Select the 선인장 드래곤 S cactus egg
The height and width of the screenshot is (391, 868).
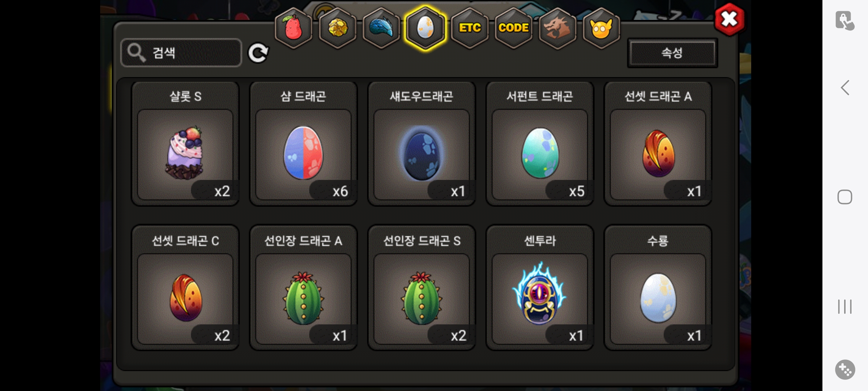click(422, 288)
